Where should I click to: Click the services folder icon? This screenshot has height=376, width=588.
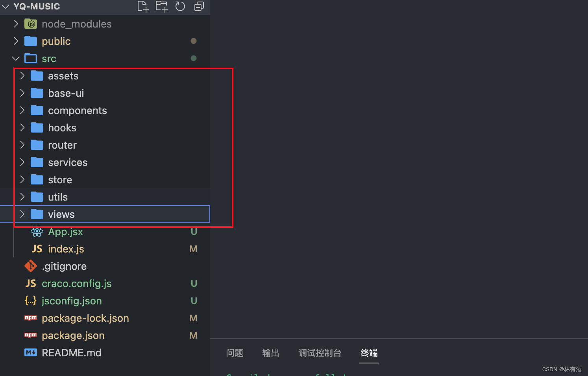click(x=37, y=162)
